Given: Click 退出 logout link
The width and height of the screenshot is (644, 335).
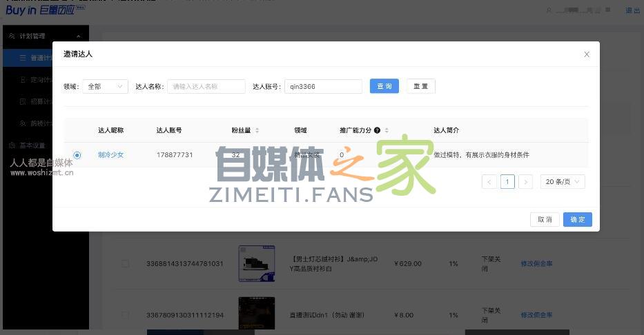Looking at the screenshot, I should coord(632,10).
